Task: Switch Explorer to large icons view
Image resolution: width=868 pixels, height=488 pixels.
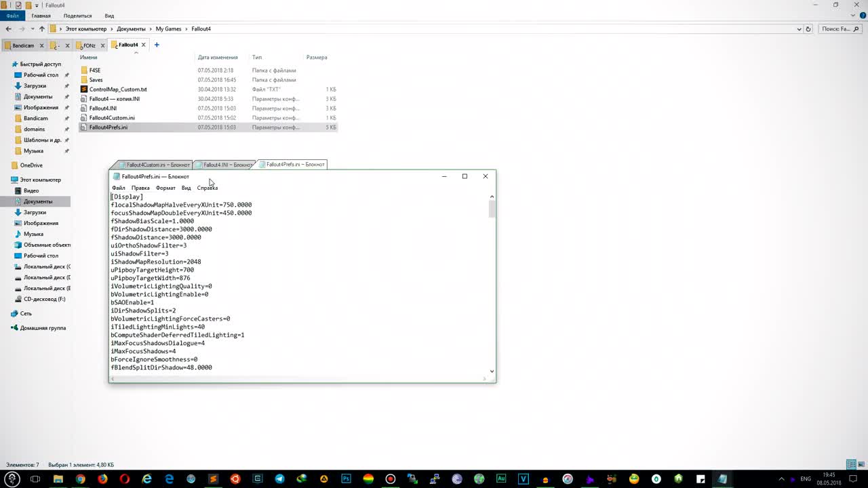Action: pos(861,465)
